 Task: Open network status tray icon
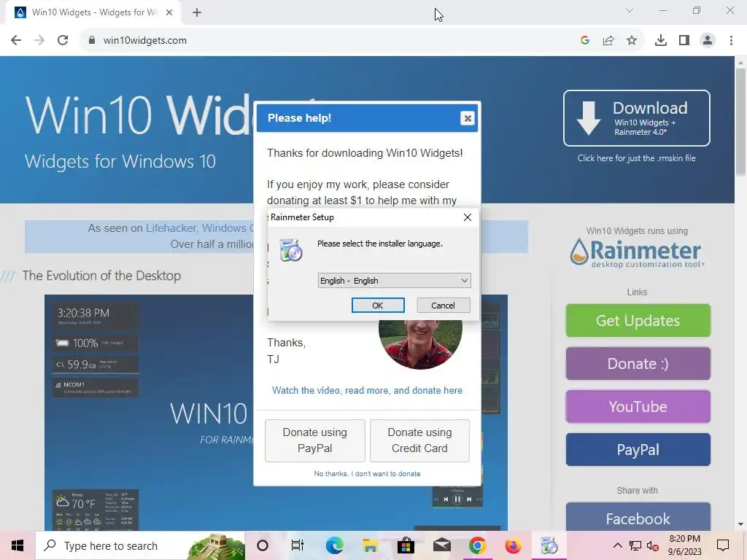coord(635,545)
